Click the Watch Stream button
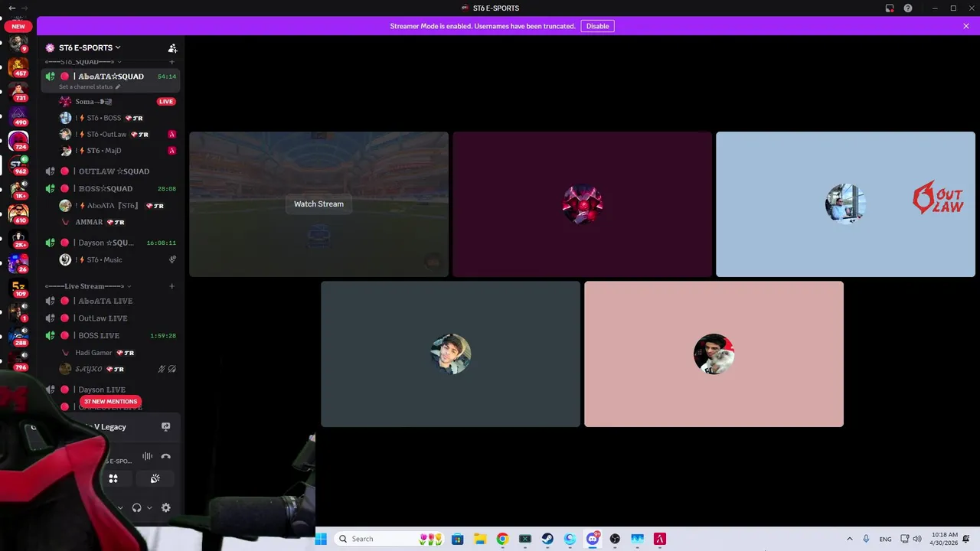Viewport: 980px width, 551px height. [x=318, y=204]
